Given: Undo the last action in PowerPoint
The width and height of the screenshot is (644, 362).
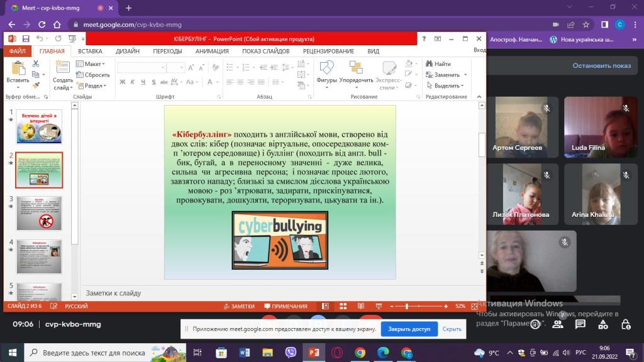Looking at the screenshot, I should pyautogui.click(x=40, y=38).
